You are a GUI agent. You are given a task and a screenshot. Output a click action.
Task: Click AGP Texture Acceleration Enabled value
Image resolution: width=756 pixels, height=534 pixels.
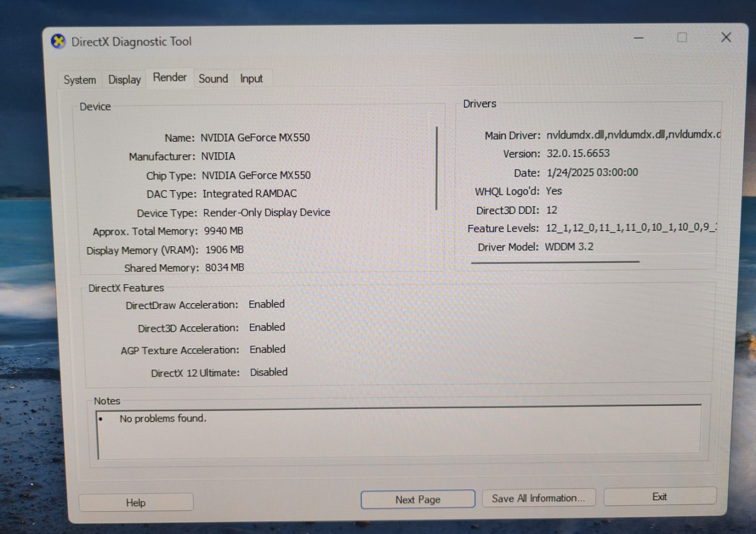click(x=267, y=349)
